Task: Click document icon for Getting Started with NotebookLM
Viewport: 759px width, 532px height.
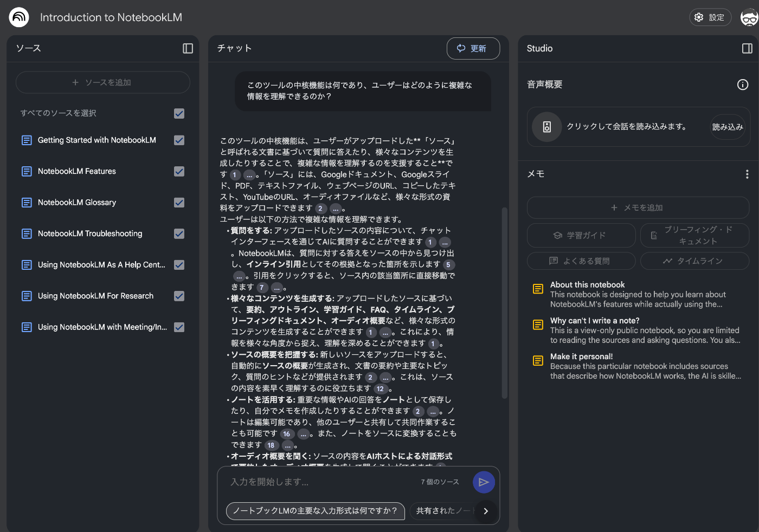Action: [27, 140]
